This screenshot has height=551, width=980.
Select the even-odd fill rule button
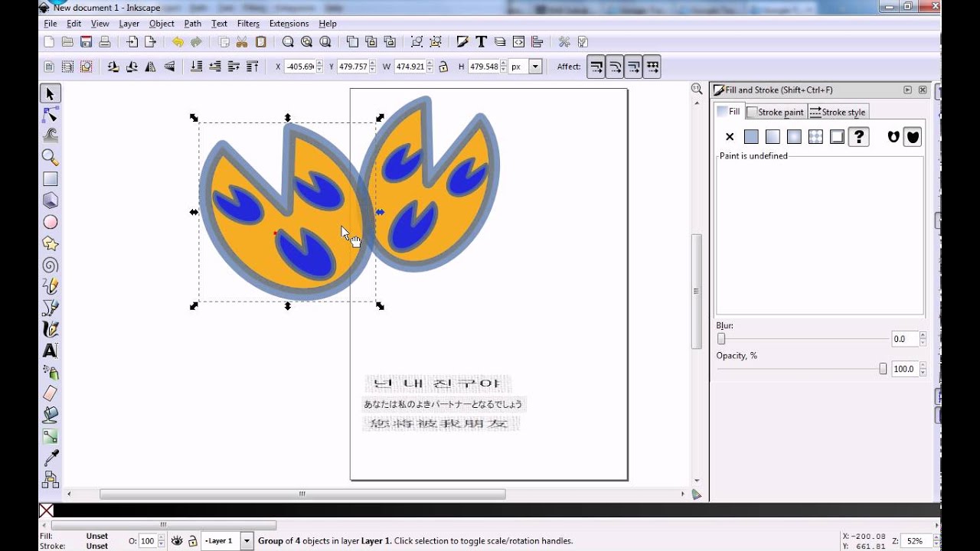[893, 137]
